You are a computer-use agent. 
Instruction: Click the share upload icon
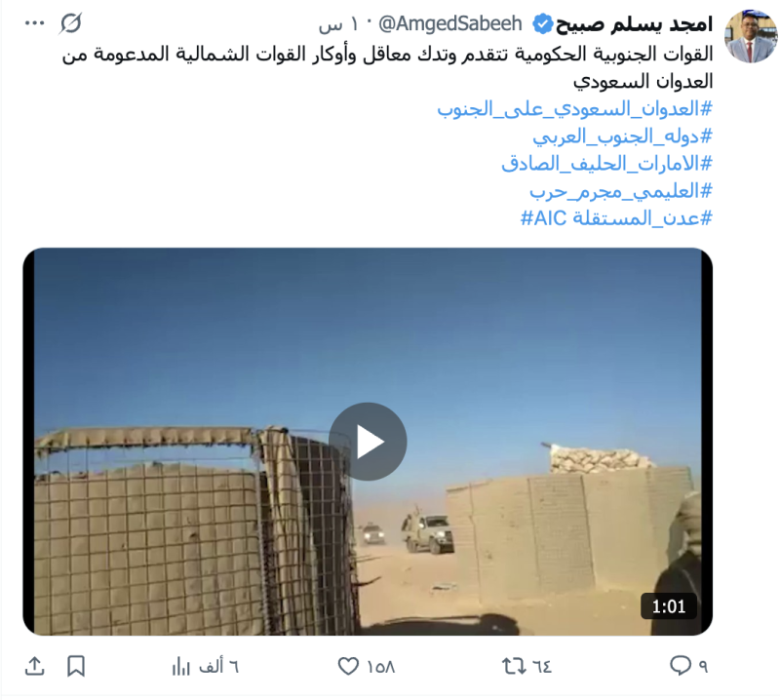(34, 666)
